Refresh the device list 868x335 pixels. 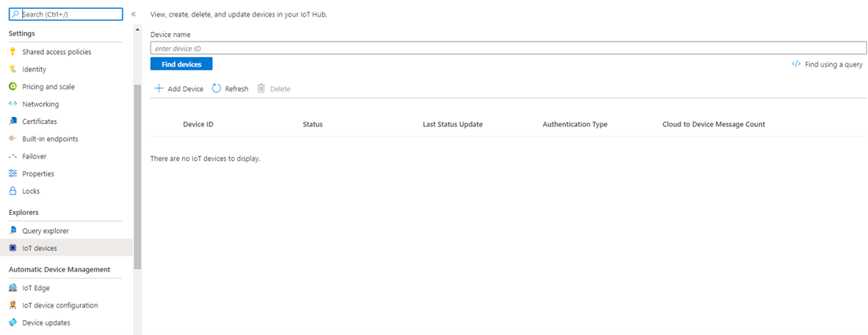click(x=230, y=89)
